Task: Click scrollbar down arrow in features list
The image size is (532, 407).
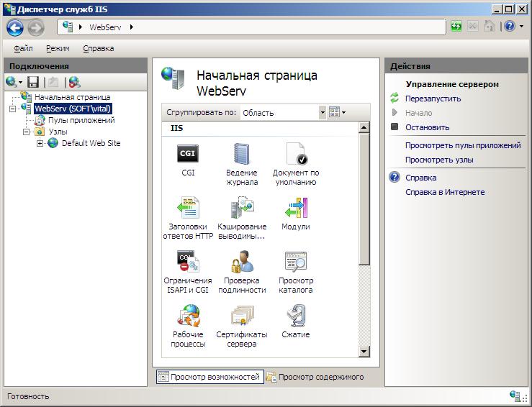Action: coord(364,352)
